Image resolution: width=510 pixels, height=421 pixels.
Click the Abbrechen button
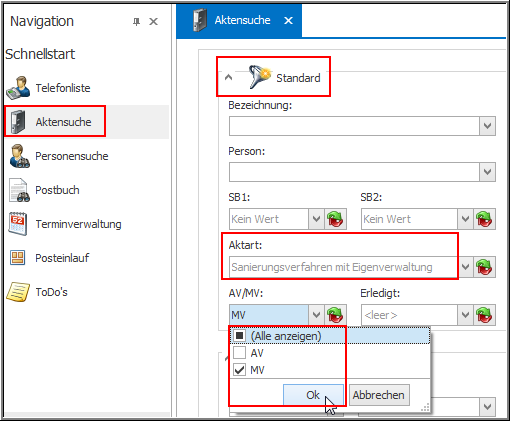point(379,395)
